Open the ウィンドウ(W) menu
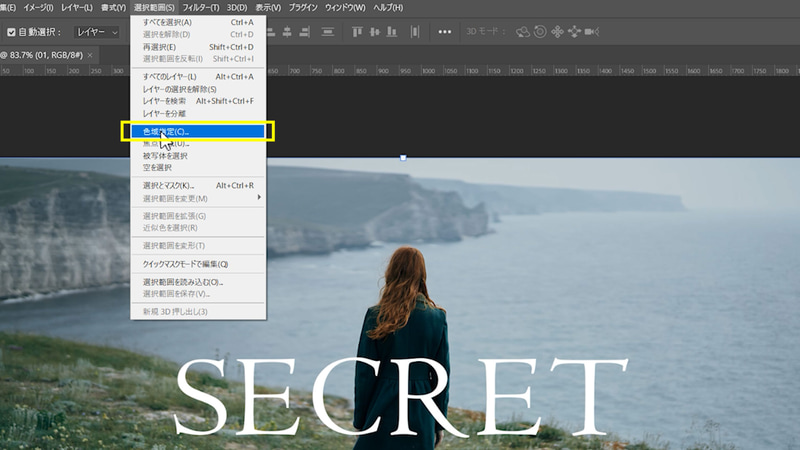This screenshot has height=450, width=800. click(x=345, y=8)
